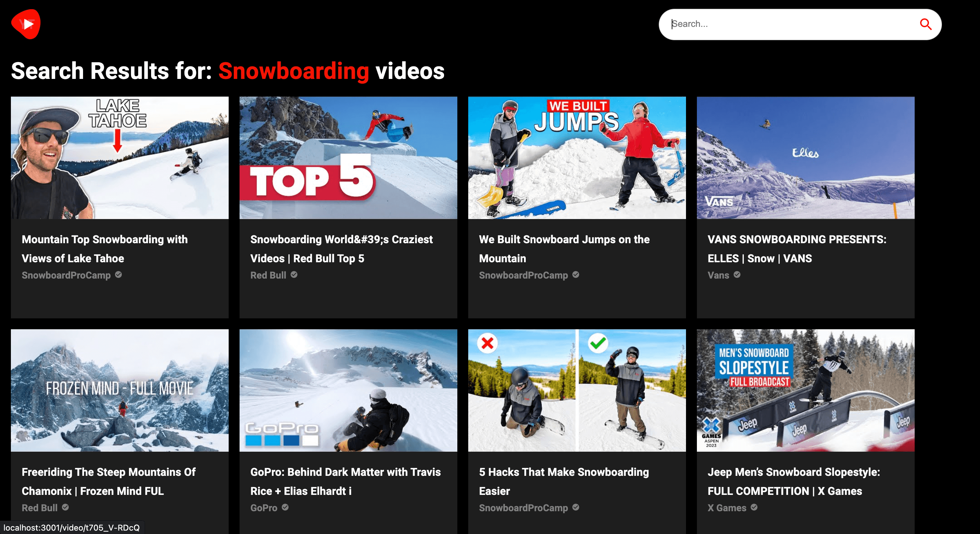The image size is (980, 534).
Task: Click verified badge beside Red Bull under Top 5
Action: click(294, 274)
